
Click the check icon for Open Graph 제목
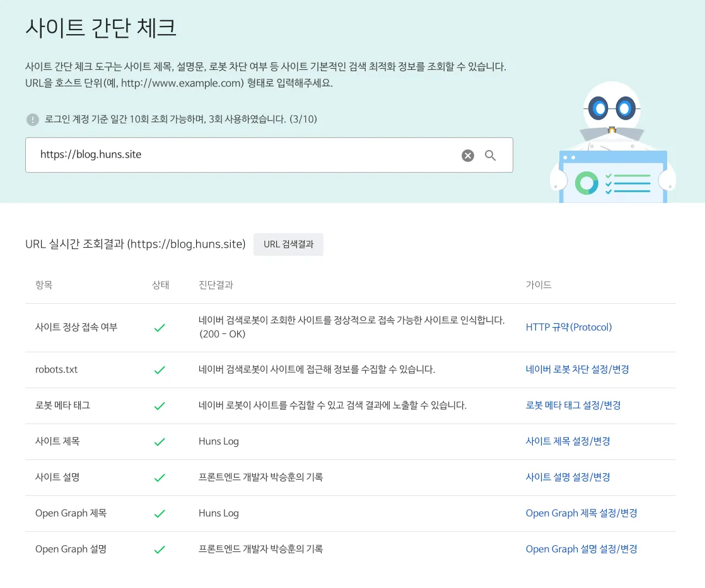click(160, 514)
